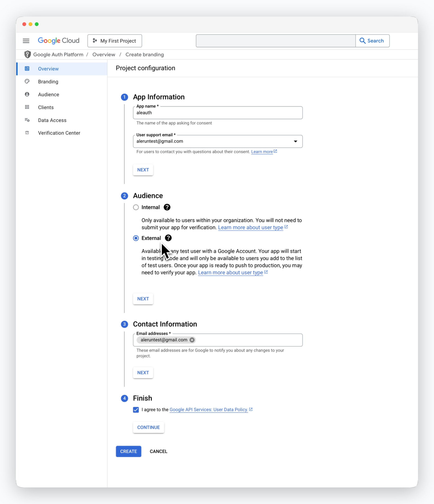Click the step 1 App Information badge
Screen dimensions: 434x504
[x=125, y=97]
